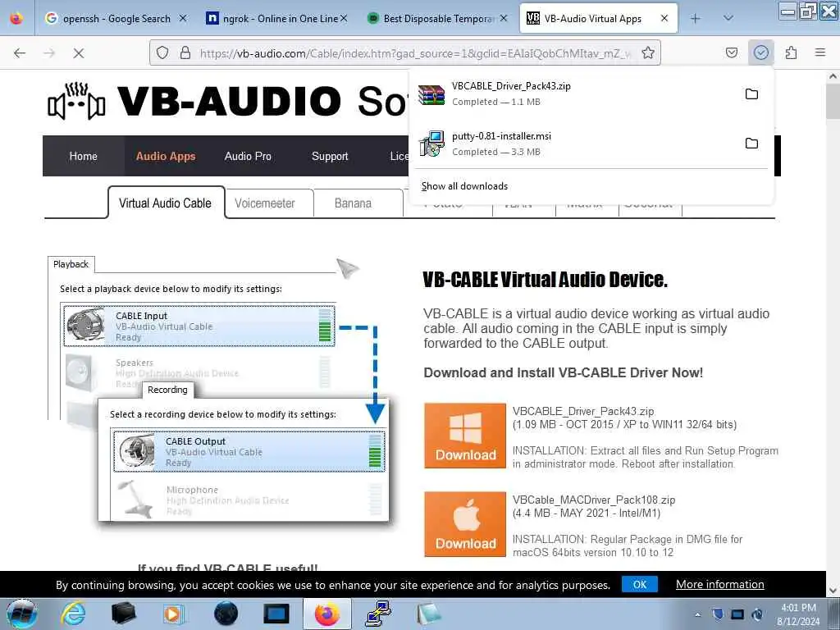This screenshot has width=840, height=630.
Task: Bookmark this page with star icon
Action: pos(648,52)
